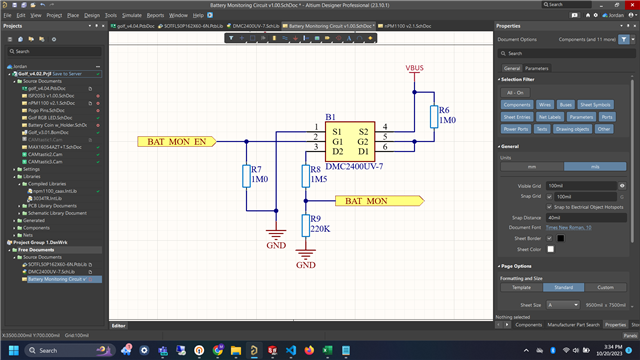
Task: Collapse the Page Options section
Action: (x=499, y=266)
